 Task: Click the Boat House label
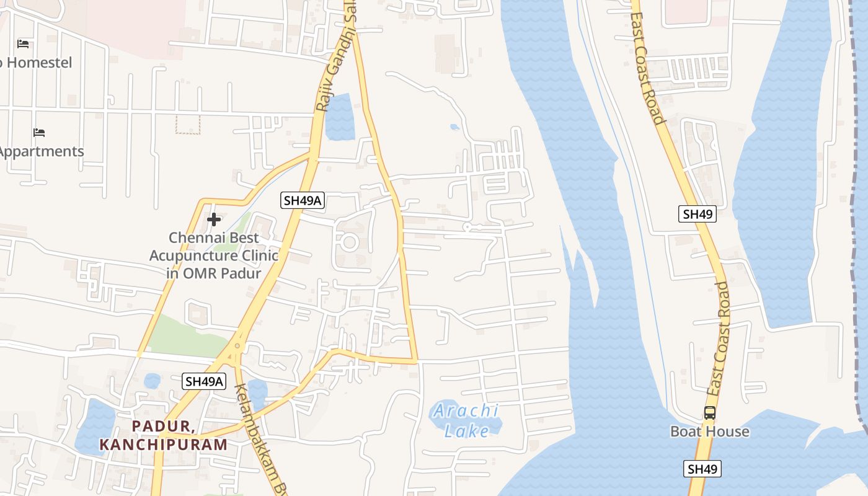[710, 431]
